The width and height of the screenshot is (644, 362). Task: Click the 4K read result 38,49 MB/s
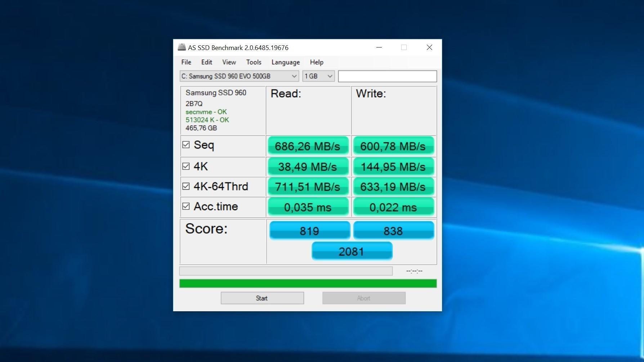click(x=308, y=167)
